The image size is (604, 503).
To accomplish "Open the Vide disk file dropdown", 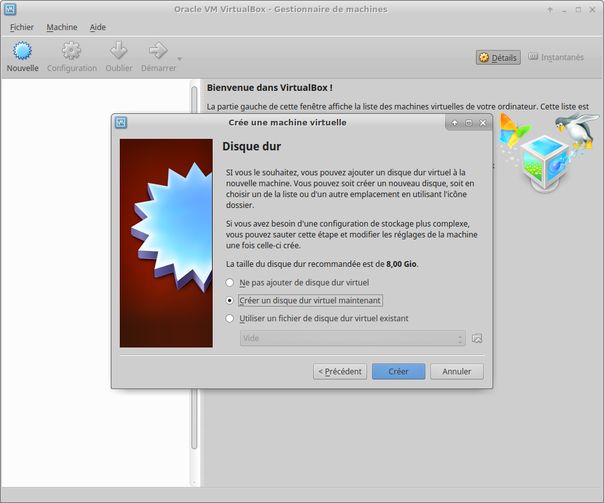I will tap(352, 338).
